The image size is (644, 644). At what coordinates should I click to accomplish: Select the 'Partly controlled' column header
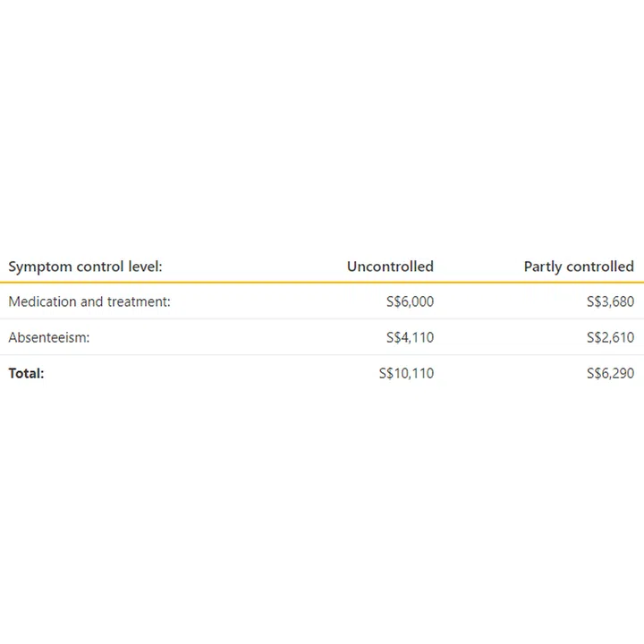click(579, 267)
